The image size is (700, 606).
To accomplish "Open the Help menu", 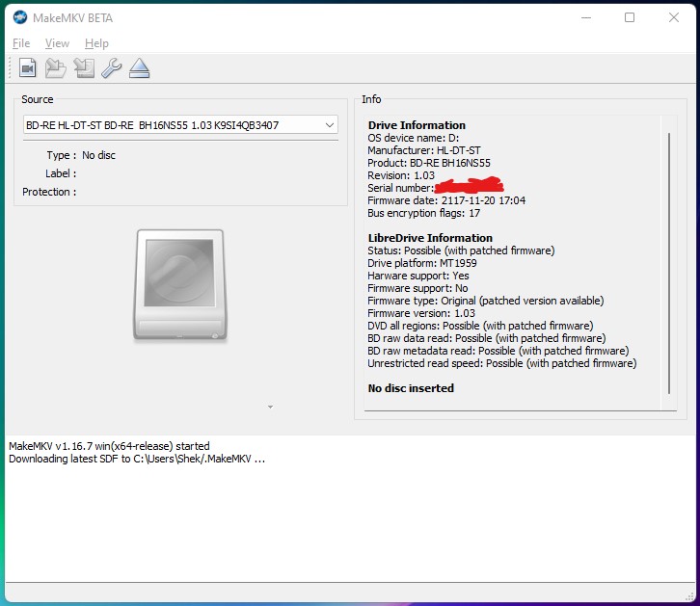I will (x=96, y=43).
